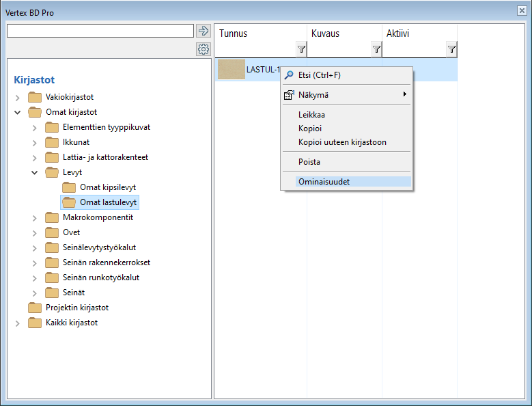Screen dimensions: 532x406
Task: Select the Projektin kirjastot folder
Action: [76, 308]
